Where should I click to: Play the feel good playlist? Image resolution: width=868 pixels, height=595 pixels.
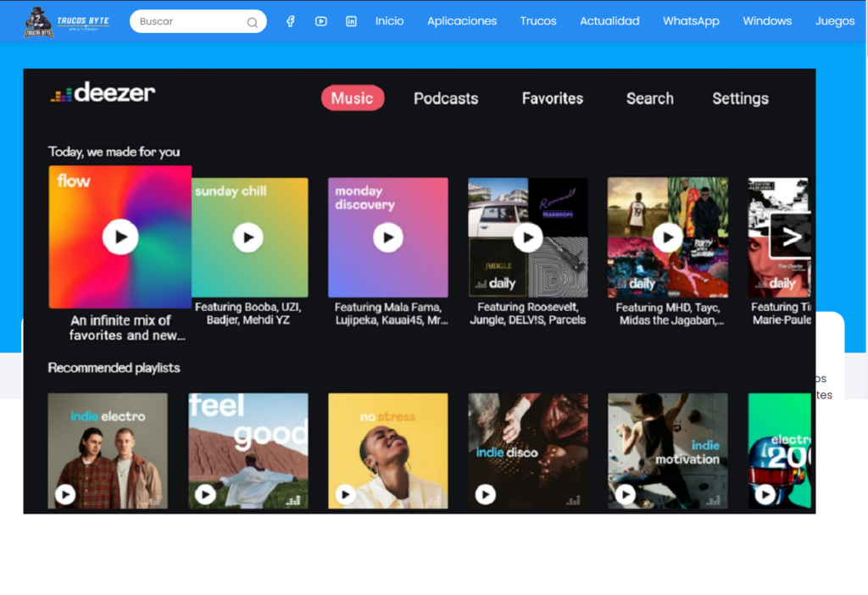tap(205, 494)
